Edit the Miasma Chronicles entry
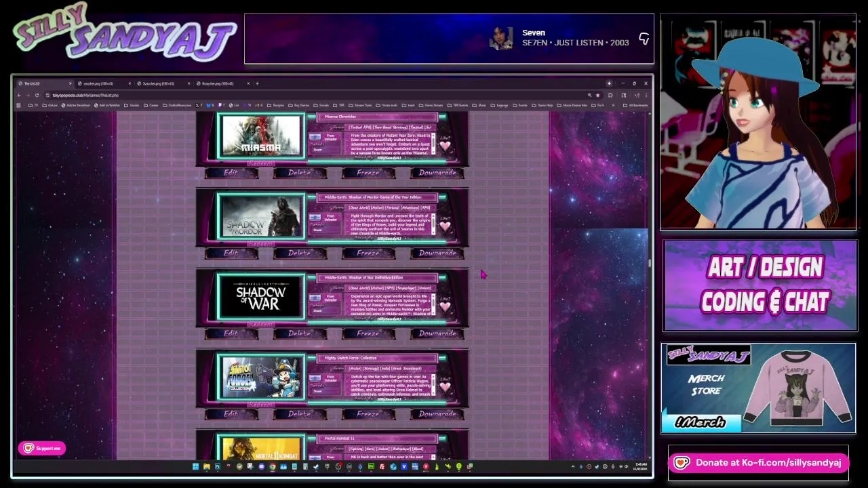This screenshot has height=488, width=868. [231, 173]
